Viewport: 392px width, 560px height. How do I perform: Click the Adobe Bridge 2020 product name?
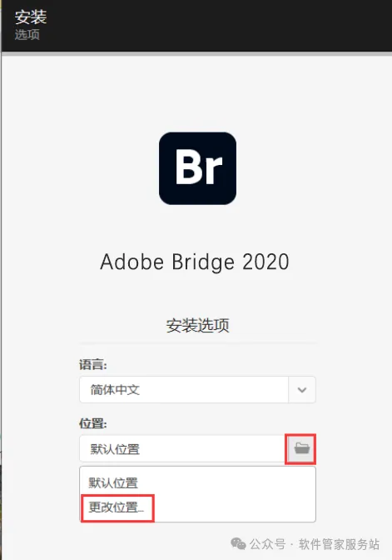(x=195, y=262)
